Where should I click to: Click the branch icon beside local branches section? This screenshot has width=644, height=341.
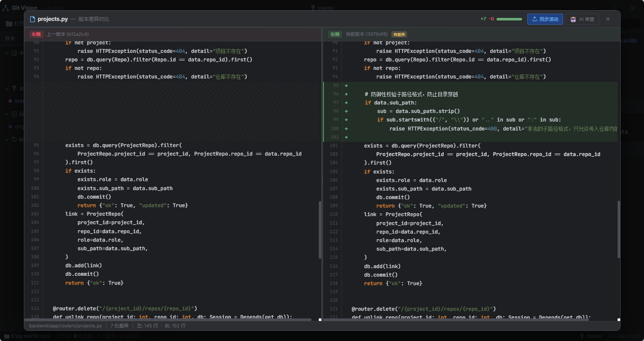pos(14,89)
